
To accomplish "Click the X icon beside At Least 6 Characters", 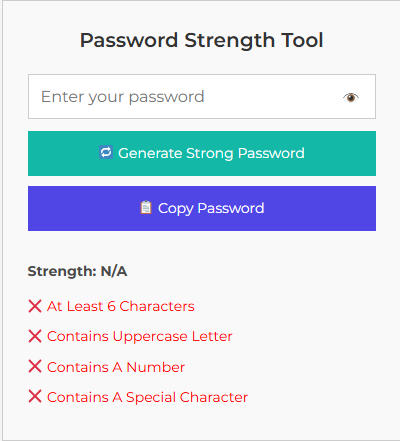I will (35, 306).
